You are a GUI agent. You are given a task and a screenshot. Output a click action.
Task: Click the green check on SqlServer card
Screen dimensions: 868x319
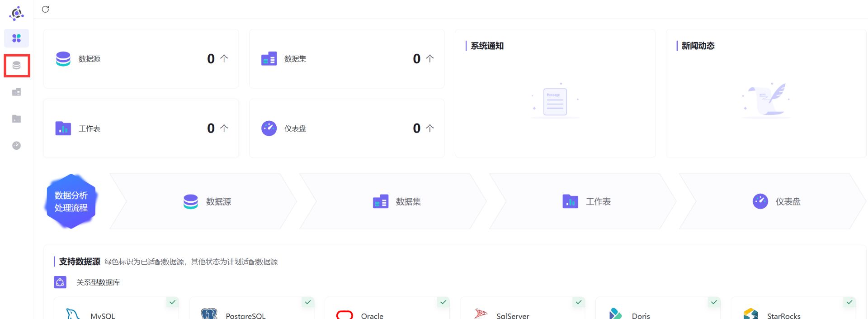click(x=579, y=302)
